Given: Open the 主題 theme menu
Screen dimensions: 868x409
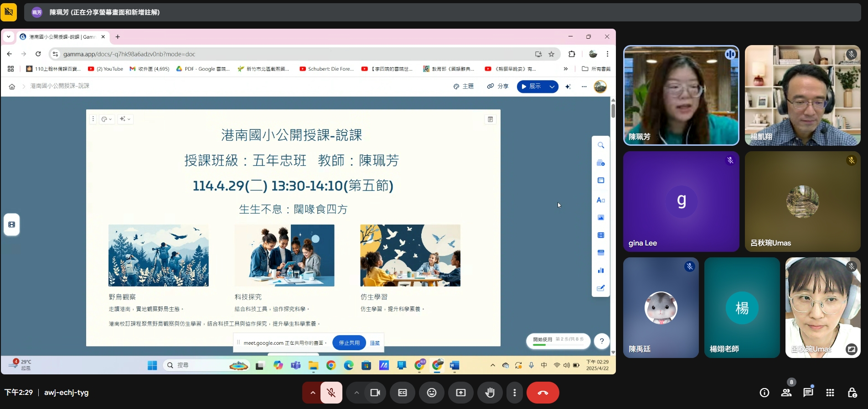Looking at the screenshot, I should click(464, 87).
